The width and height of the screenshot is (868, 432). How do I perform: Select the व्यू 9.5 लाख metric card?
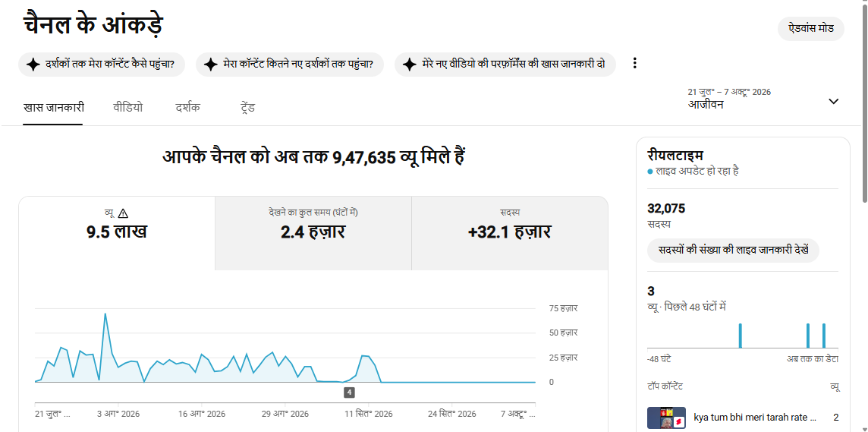[117, 233]
